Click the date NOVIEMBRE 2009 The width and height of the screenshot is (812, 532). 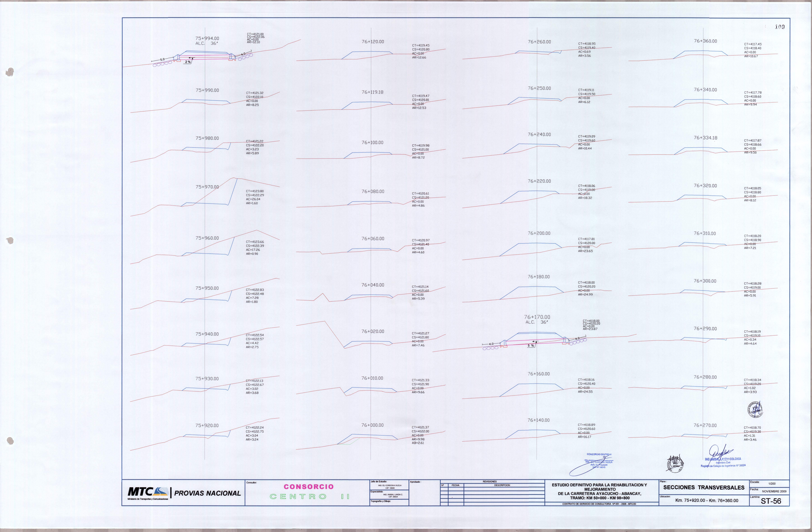click(x=774, y=491)
